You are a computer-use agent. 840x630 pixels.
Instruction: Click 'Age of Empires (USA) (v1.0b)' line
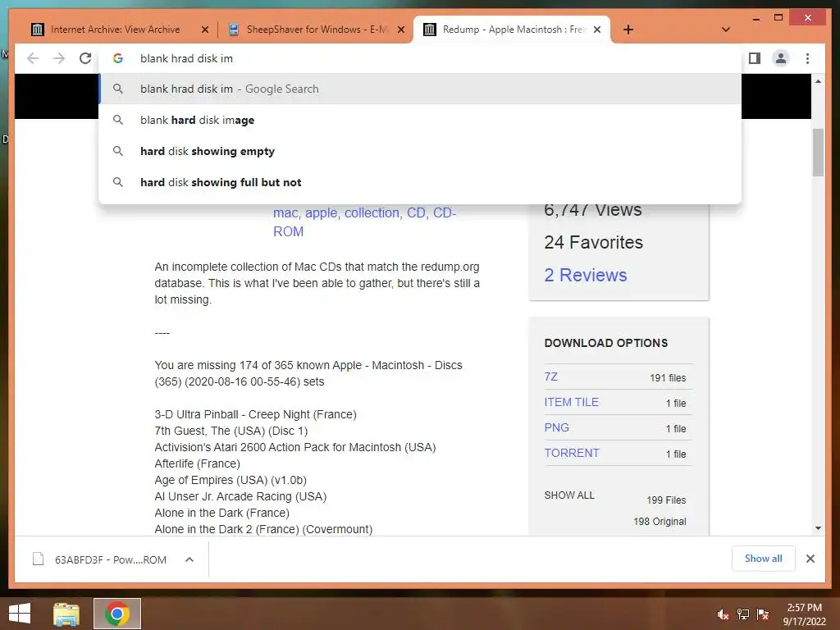point(231,480)
